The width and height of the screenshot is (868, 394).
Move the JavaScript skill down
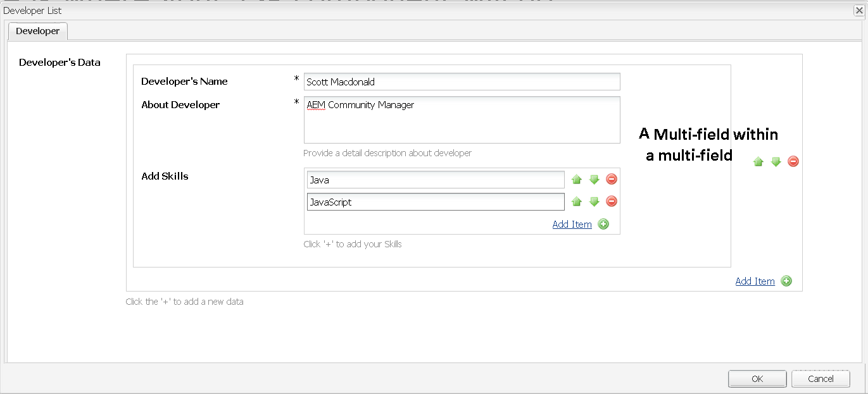pos(594,202)
